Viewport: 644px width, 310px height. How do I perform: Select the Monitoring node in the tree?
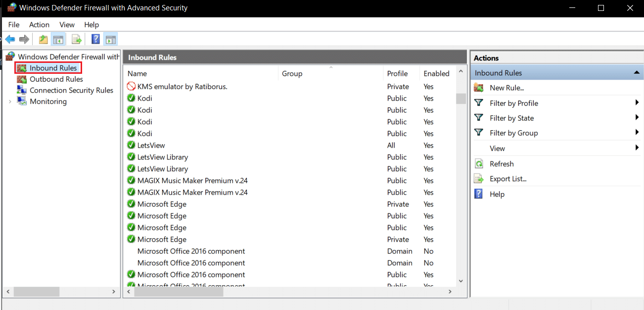[x=48, y=102]
